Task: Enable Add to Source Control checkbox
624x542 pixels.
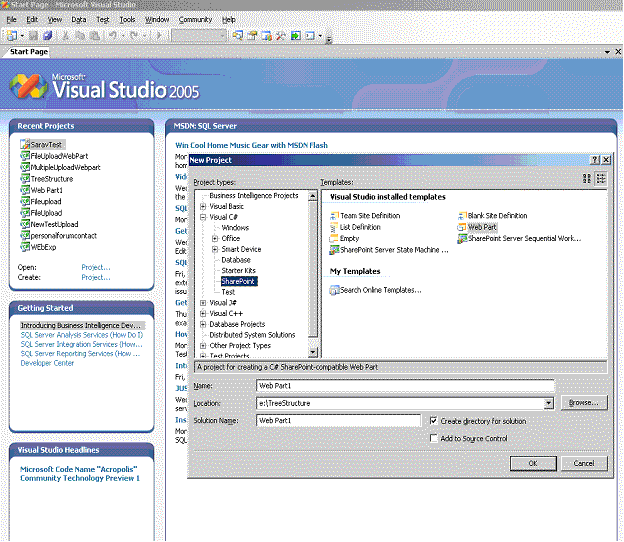Action: 434,439
